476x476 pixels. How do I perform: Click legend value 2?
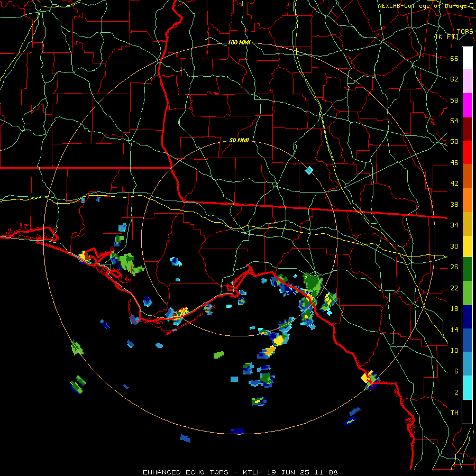[456, 392]
